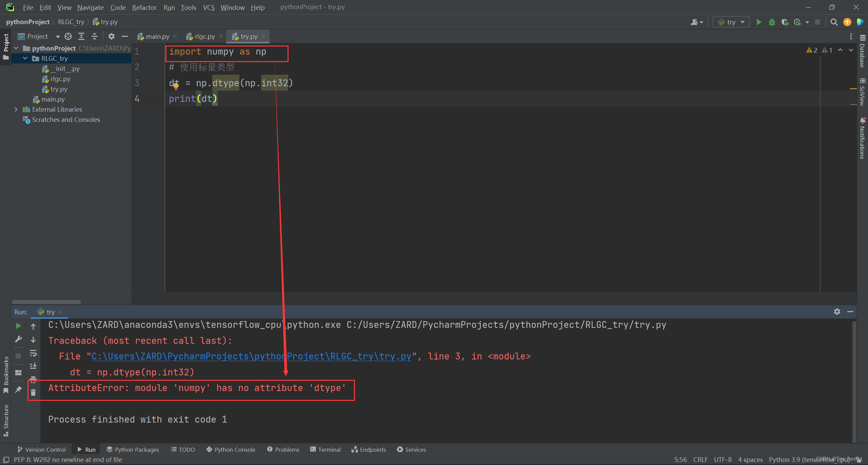Select __init__.py in project tree
The width and height of the screenshot is (868, 465).
[65, 69]
